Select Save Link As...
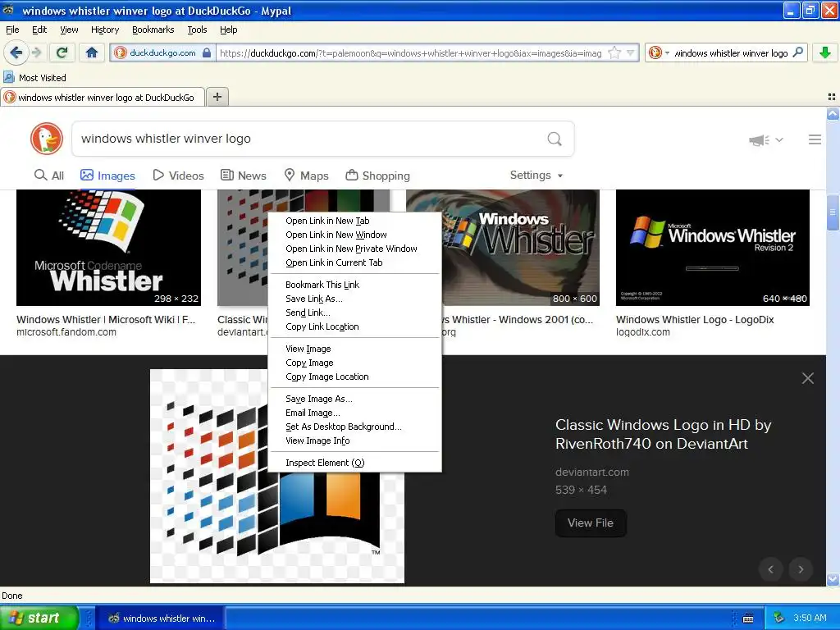The width and height of the screenshot is (840, 630). (354, 299)
